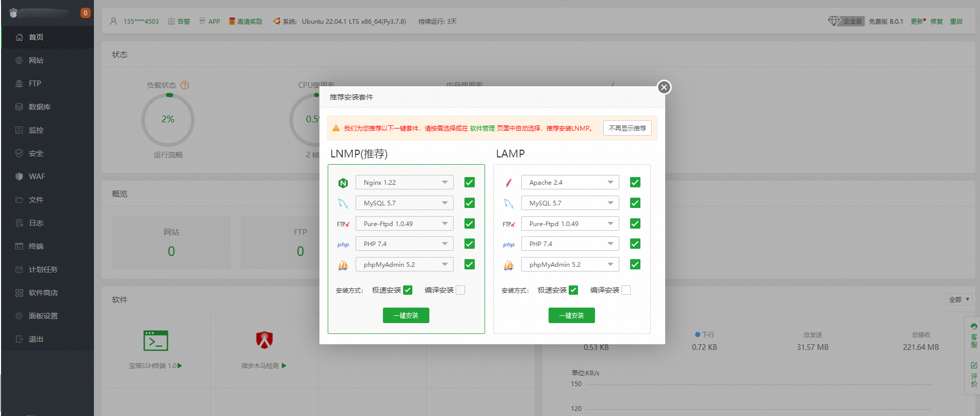The height and width of the screenshot is (416, 980).
Task: Click the 监控 monitor icon in sidebar
Action: click(19, 130)
